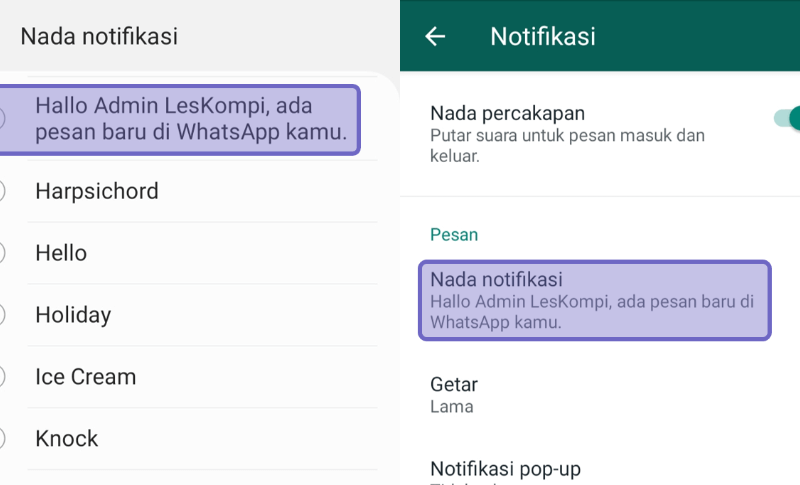Click the Nada notifikasi picker title
This screenshot has width=800, height=485.
pyautogui.click(x=99, y=37)
